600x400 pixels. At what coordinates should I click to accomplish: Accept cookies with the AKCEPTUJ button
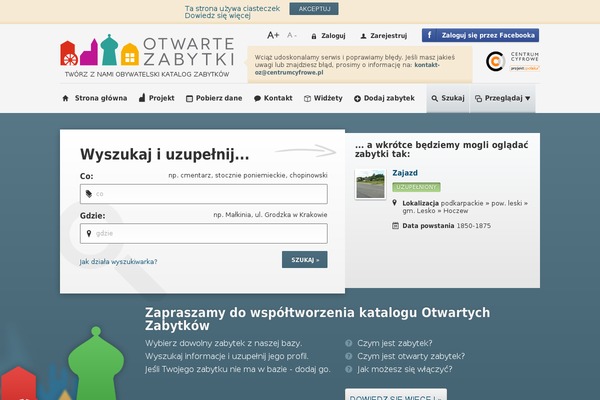click(x=314, y=9)
